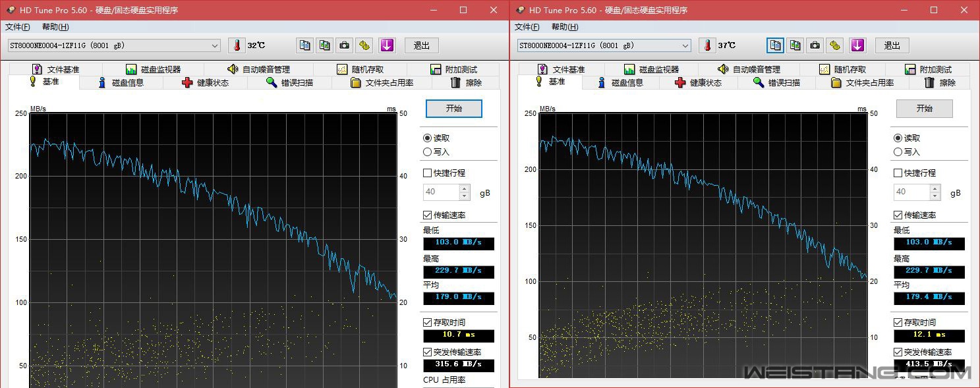
Task: Decrease short stroke gB value in right window
Action: coord(935,196)
